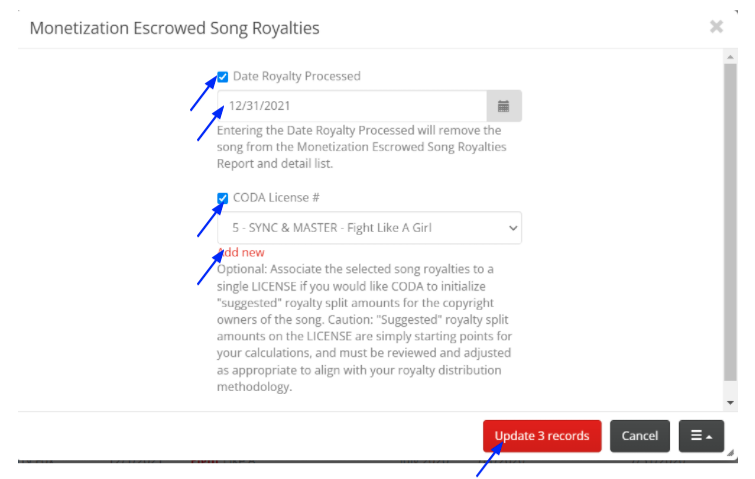Open the calendar date picker icon

504,106
